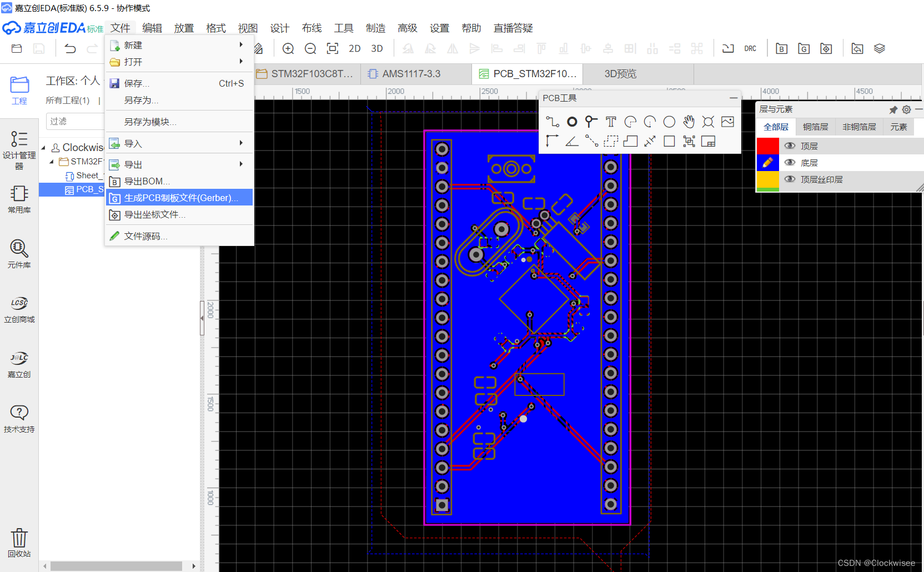
Task: Click the fit to window toolbar icon
Action: point(333,48)
